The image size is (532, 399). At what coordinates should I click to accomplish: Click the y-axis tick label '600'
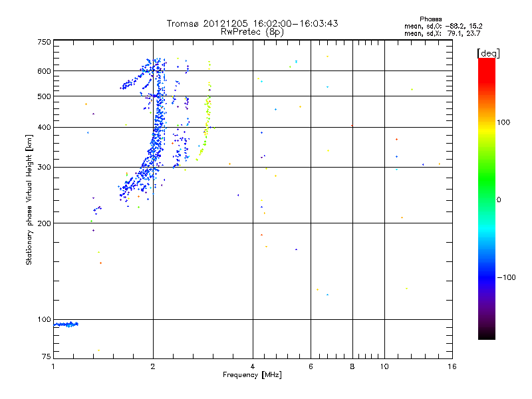tap(44, 71)
